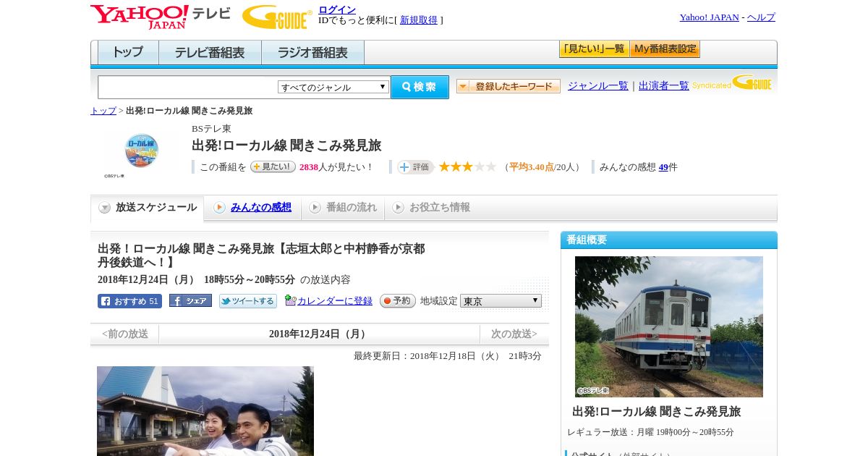Click the Facebook シェア button
The height and width of the screenshot is (456, 868).
point(190,300)
